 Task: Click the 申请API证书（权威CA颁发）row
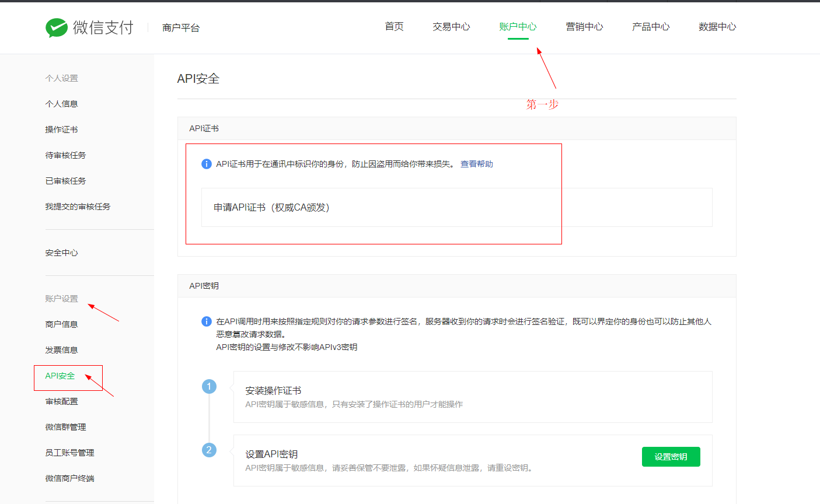pyautogui.click(x=456, y=207)
